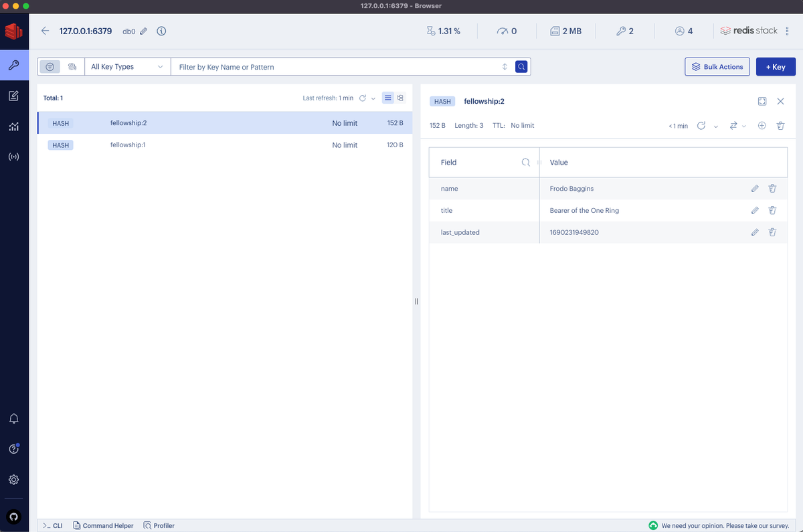803x532 pixels.
Task: Edit the database alias with the pencil icon
Action: 143,31
